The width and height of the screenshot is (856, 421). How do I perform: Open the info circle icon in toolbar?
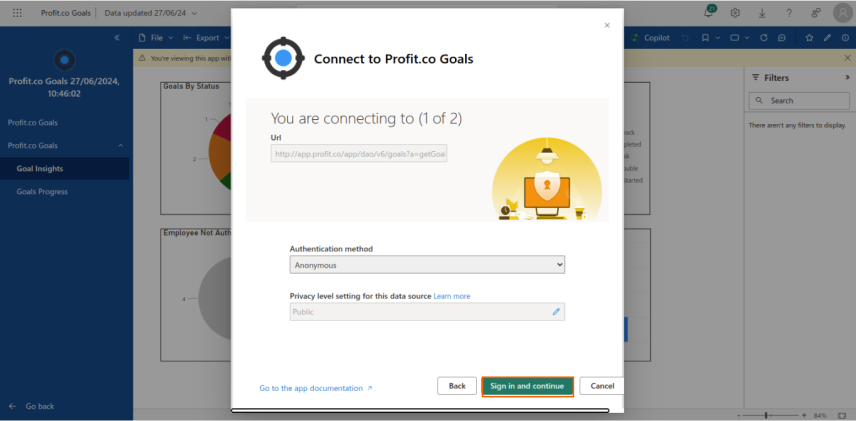(x=845, y=38)
